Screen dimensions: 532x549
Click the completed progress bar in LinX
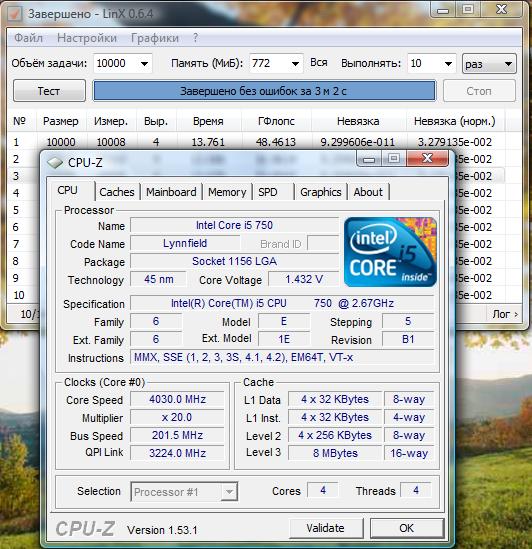(x=264, y=91)
